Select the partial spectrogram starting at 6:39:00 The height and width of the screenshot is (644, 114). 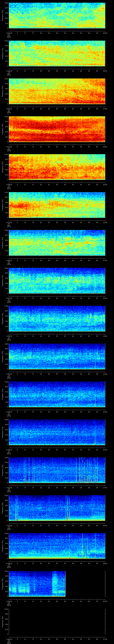point(37,584)
